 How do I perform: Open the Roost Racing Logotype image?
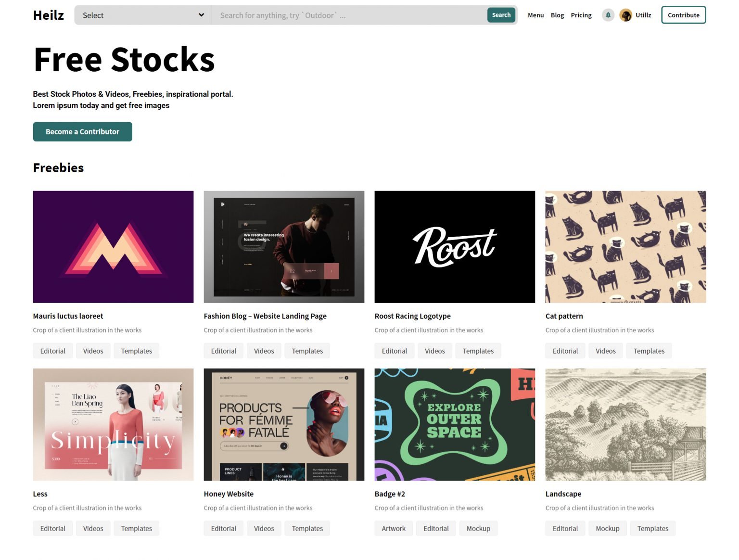pyautogui.click(x=455, y=247)
